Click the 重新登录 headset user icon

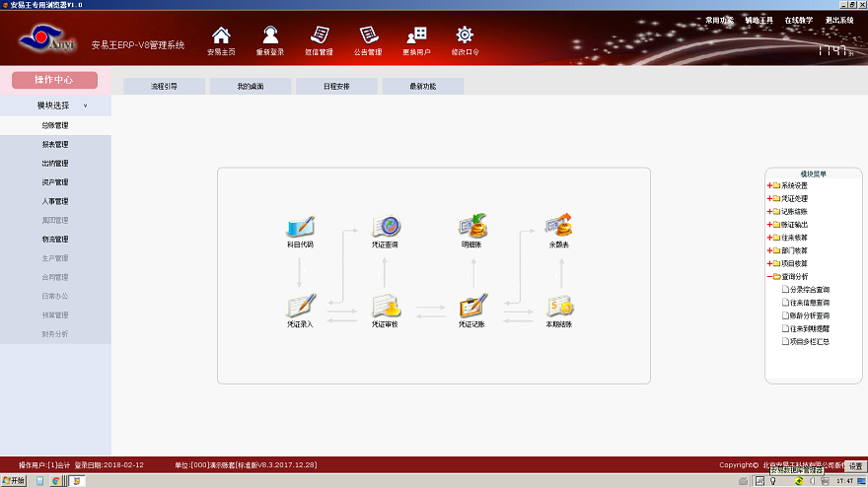tap(270, 35)
